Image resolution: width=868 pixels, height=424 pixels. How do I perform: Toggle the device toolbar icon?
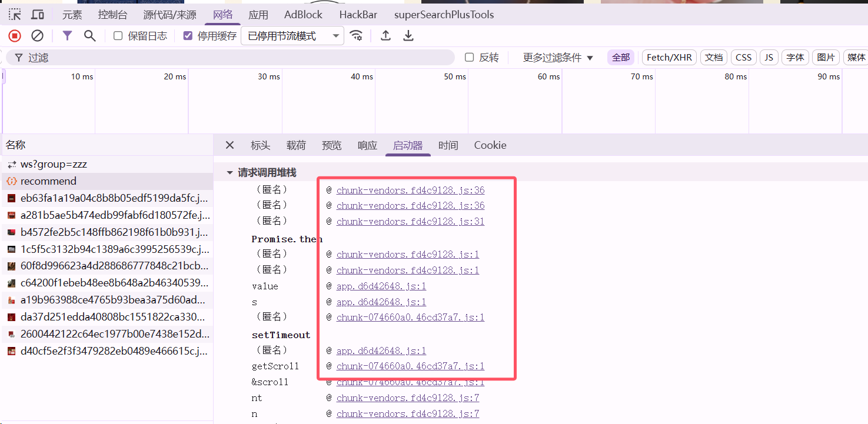38,15
